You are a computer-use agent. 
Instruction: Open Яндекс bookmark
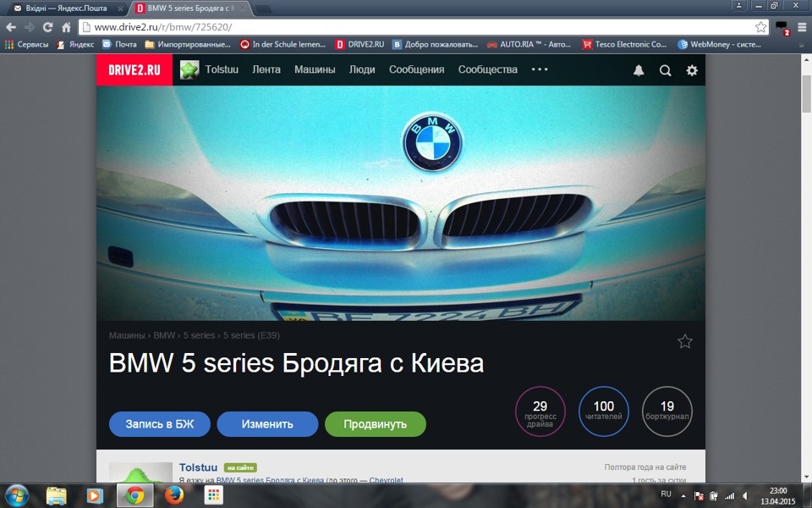(76, 45)
